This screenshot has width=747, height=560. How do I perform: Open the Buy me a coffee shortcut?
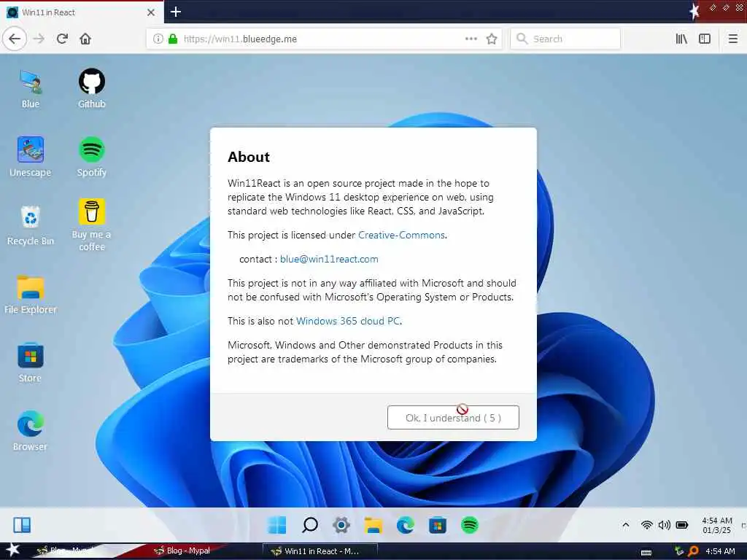click(91, 225)
